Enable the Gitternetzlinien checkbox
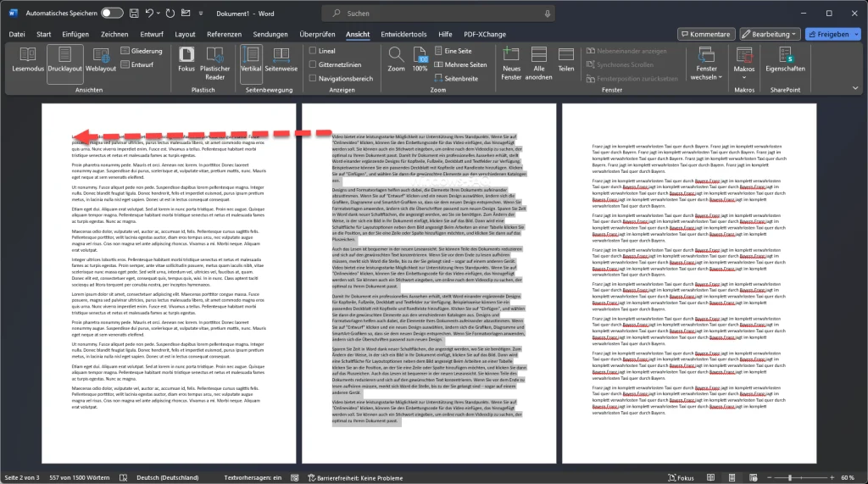 coord(313,64)
